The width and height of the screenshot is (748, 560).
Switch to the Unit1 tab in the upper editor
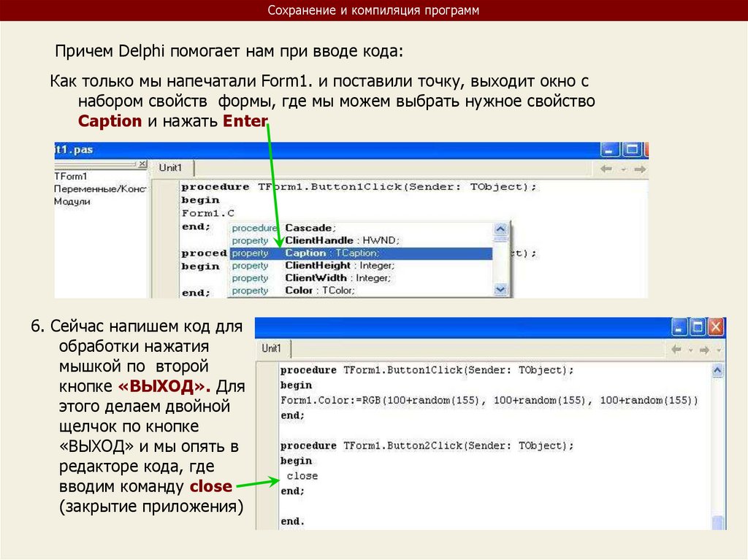tap(171, 168)
